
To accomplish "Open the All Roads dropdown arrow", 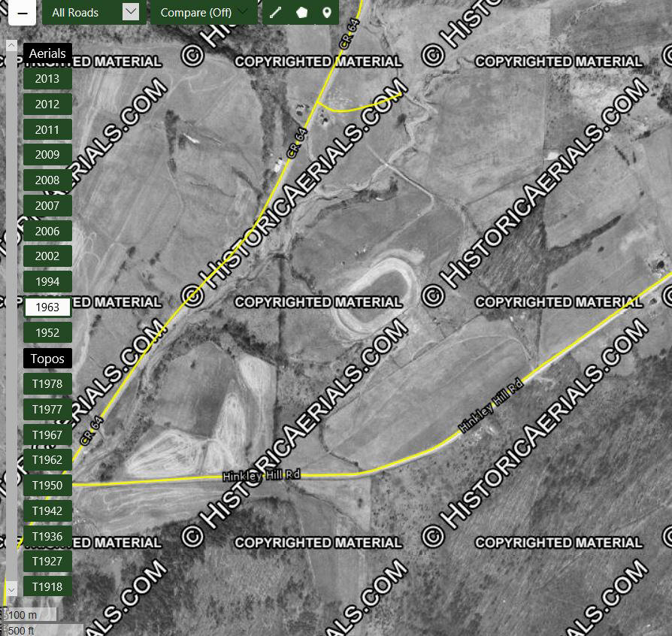I will pos(131,12).
